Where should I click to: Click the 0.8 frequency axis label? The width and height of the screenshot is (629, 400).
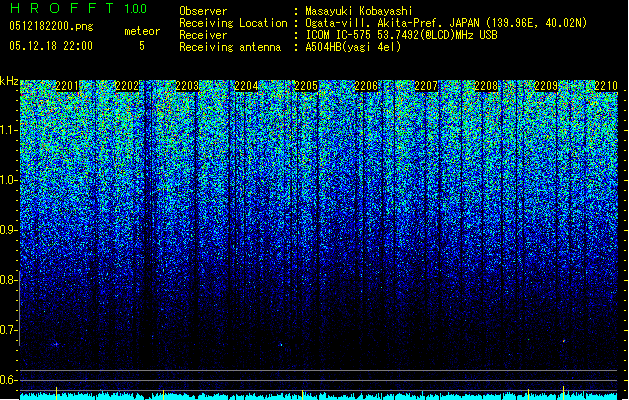pyautogui.click(x=9, y=280)
